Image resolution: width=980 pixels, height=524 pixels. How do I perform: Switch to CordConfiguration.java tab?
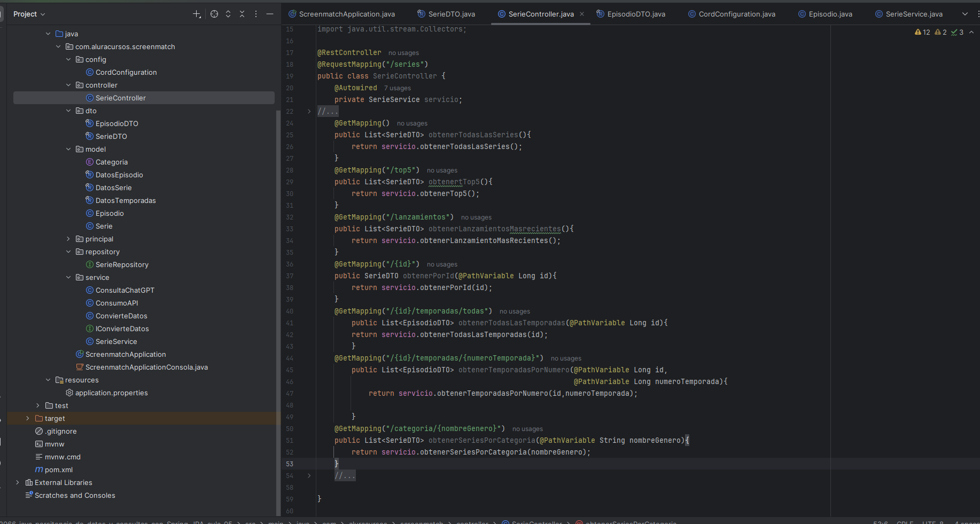732,14
